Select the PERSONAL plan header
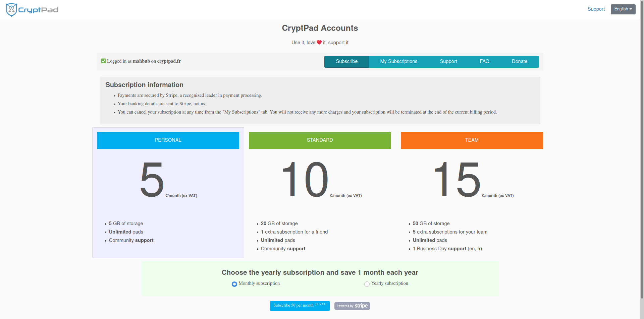The image size is (644, 319). (x=168, y=140)
